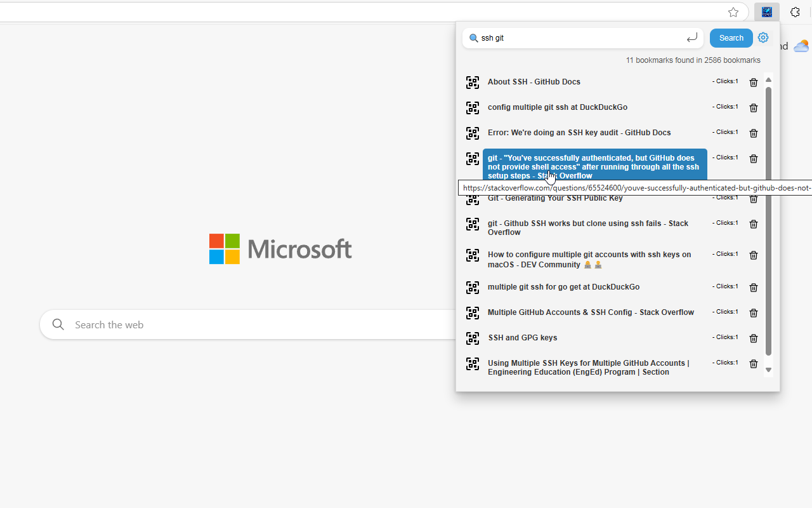812x508 pixels.
Task: Open extension settings gear icon
Action: (763, 37)
